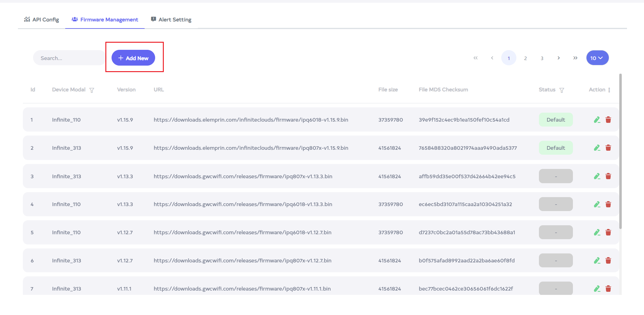Toggle the Default status on row 2
644x315 pixels.
coord(556,148)
